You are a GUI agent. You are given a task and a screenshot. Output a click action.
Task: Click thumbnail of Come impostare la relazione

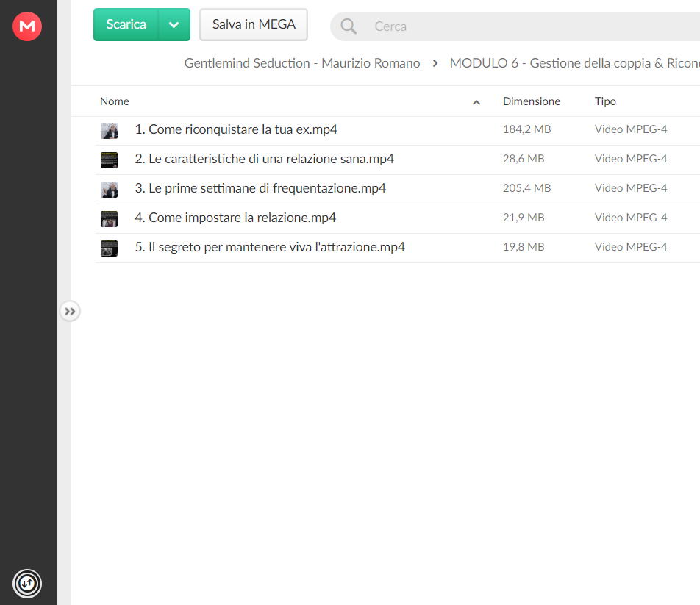click(x=109, y=219)
